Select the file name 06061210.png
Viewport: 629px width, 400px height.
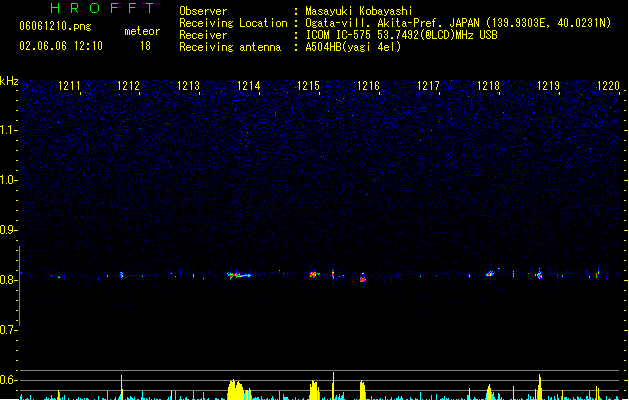tap(55, 26)
